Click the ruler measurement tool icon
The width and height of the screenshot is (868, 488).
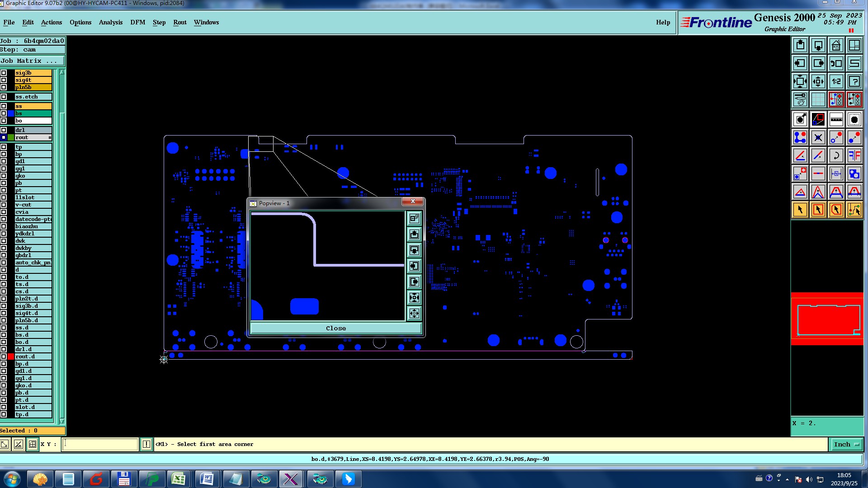pyautogui.click(x=836, y=119)
